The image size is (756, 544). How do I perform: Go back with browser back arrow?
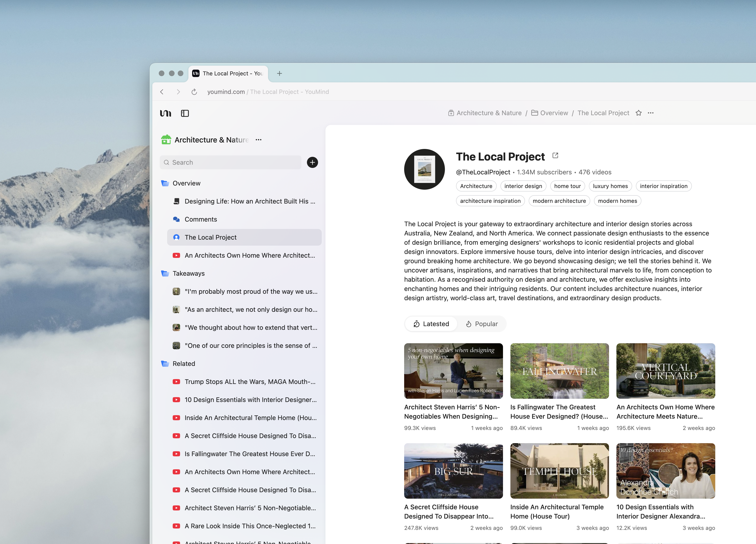coord(162,92)
